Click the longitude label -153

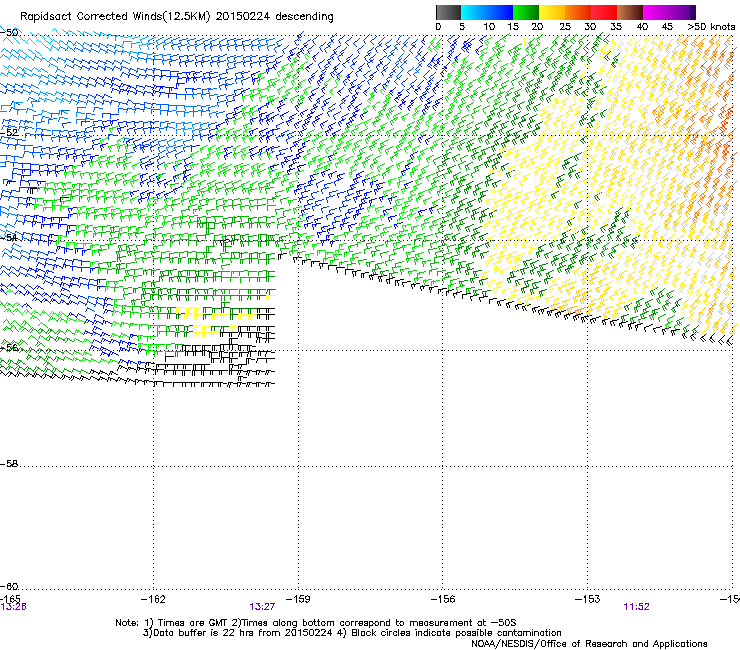(588, 599)
